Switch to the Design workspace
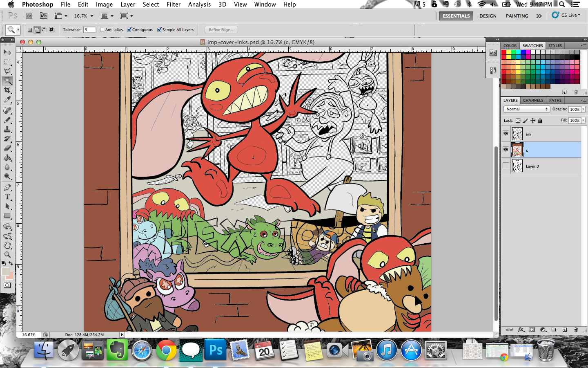 point(488,16)
